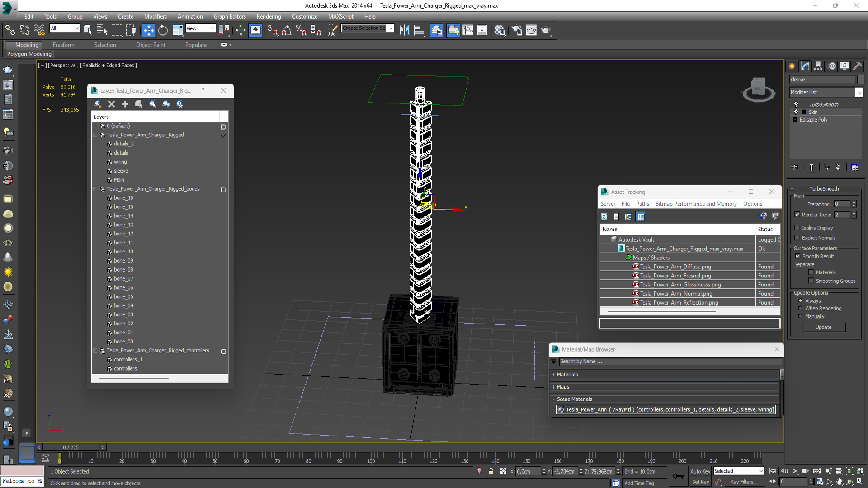Open the MAXScript menu
Image resolution: width=868 pixels, height=488 pixels.
pos(340,16)
